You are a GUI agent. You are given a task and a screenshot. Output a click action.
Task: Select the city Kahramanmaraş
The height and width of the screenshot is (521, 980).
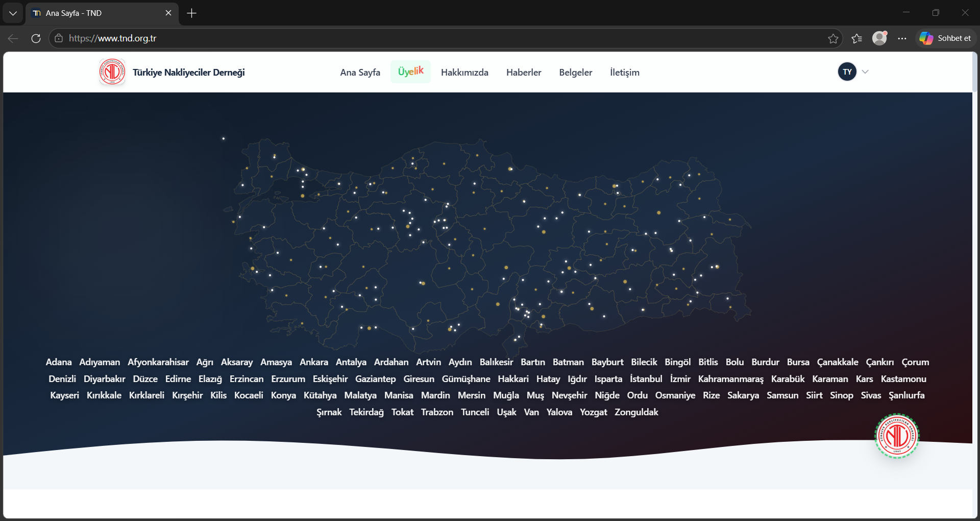pyautogui.click(x=731, y=379)
